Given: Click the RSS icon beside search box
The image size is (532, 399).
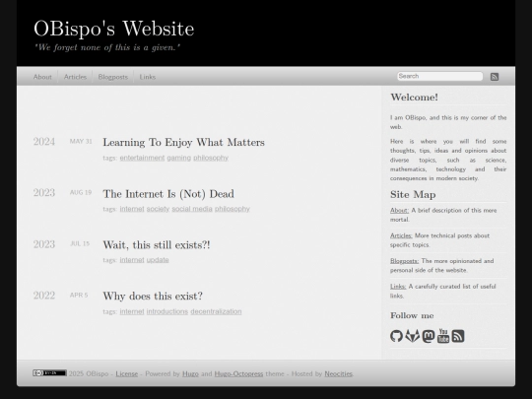Looking at the screenshot, I should pos(495,77).
